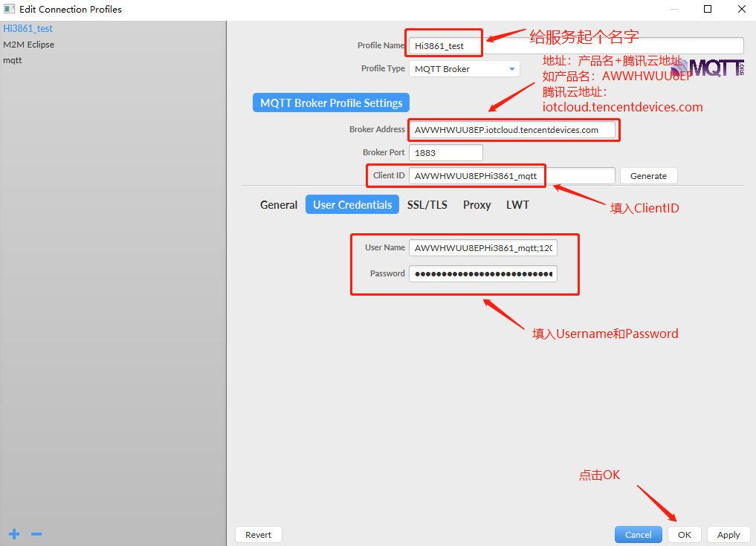Click the Cancel button
This screenshot has height=546, width=756.
pos(638,535)
